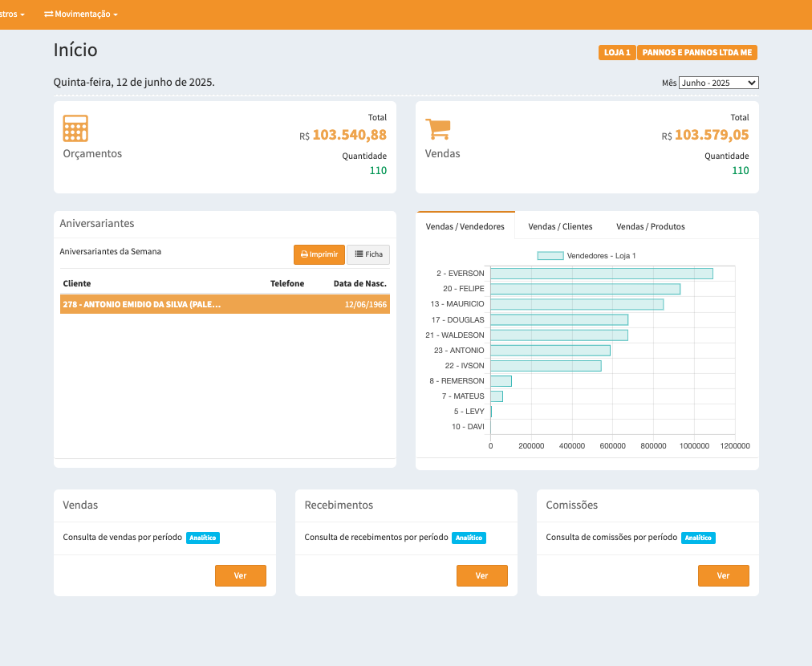
Task: Click PANNOS E PANNOS LTDA ME badge
Action: click(x=697, y=52)
